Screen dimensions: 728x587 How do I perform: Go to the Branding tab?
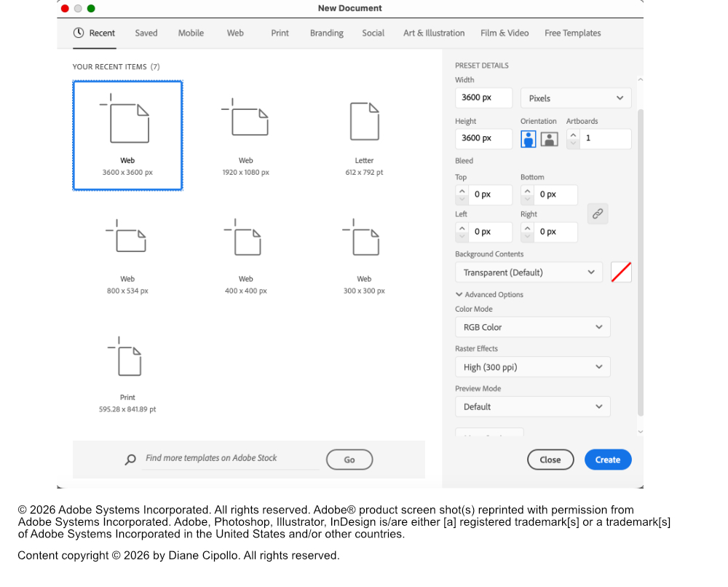pyautogui.click(x=327, y=33)
